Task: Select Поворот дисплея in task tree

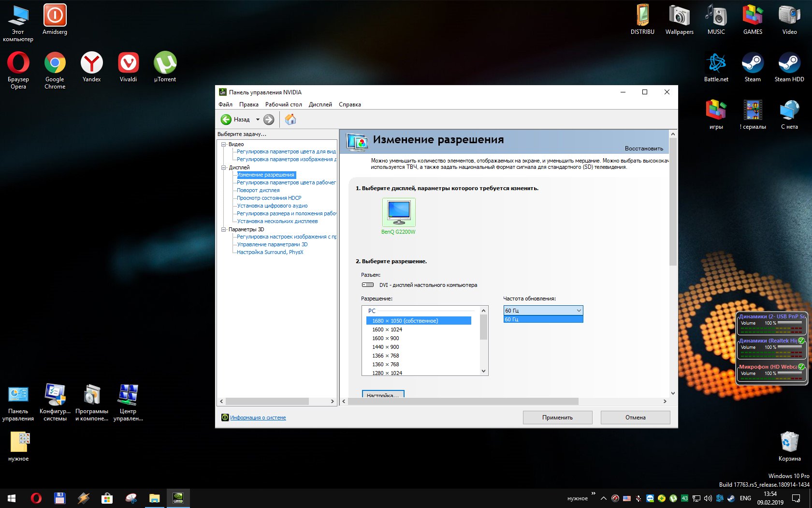Action: point(258,190)
